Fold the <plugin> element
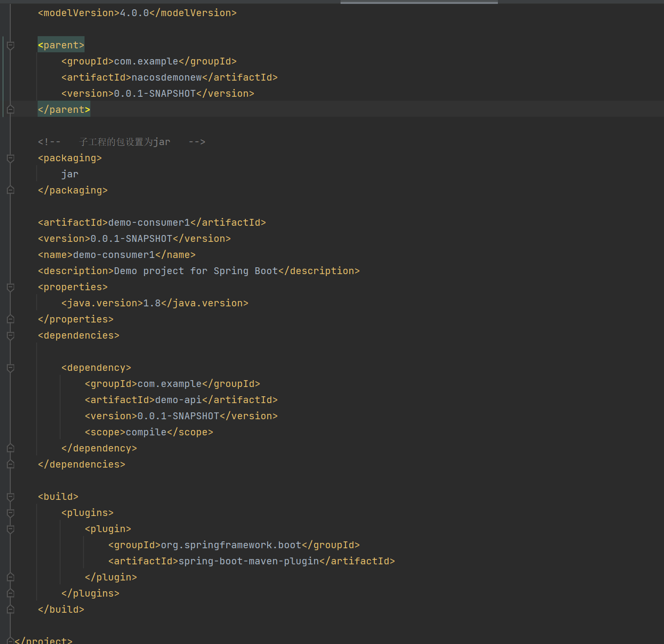 coord(10,529)
